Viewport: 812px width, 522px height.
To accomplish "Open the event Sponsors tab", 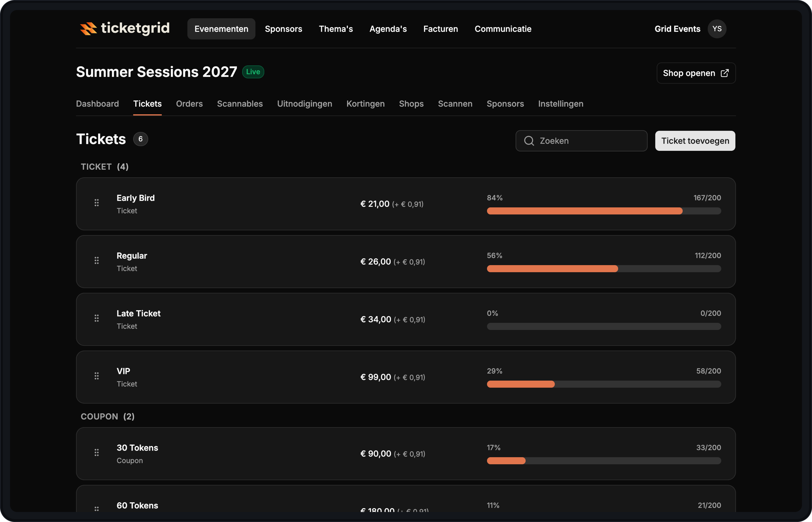I will [505, 104].
